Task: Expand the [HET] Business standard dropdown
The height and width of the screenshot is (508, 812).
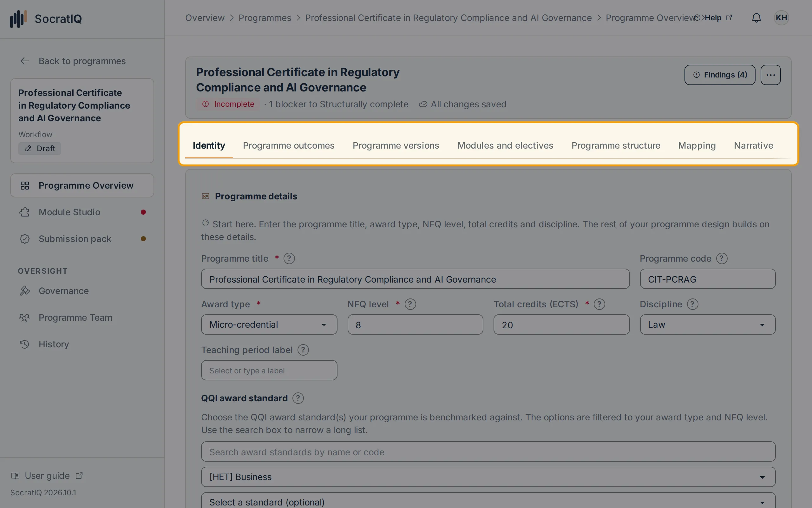Action: click(x=488, y=477)
